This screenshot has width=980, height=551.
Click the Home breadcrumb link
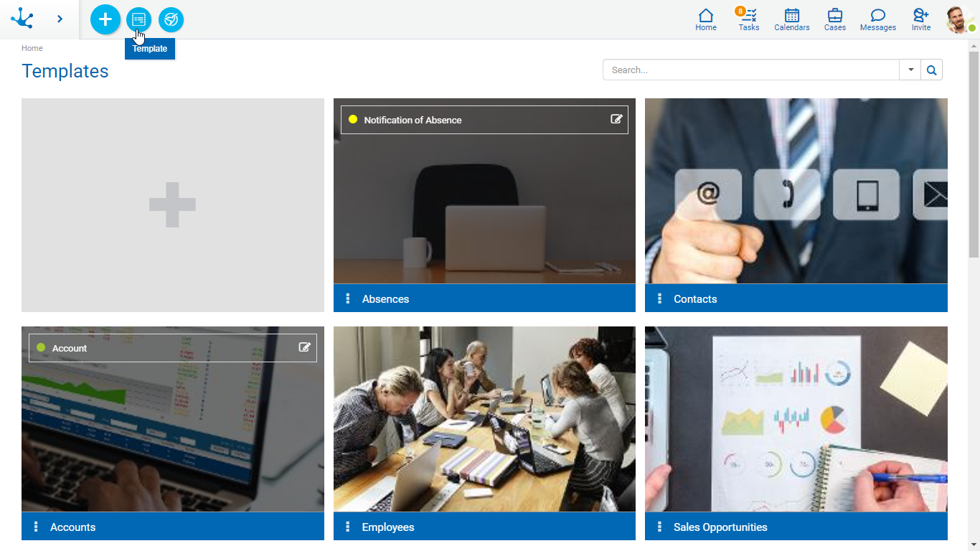[32, 48]
